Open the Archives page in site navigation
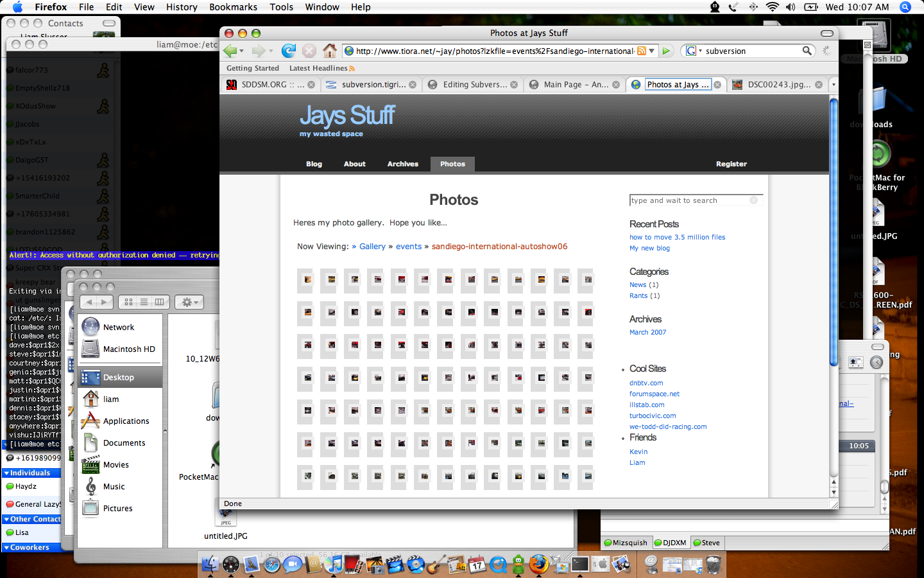924x578 pixels. [402, 164]
